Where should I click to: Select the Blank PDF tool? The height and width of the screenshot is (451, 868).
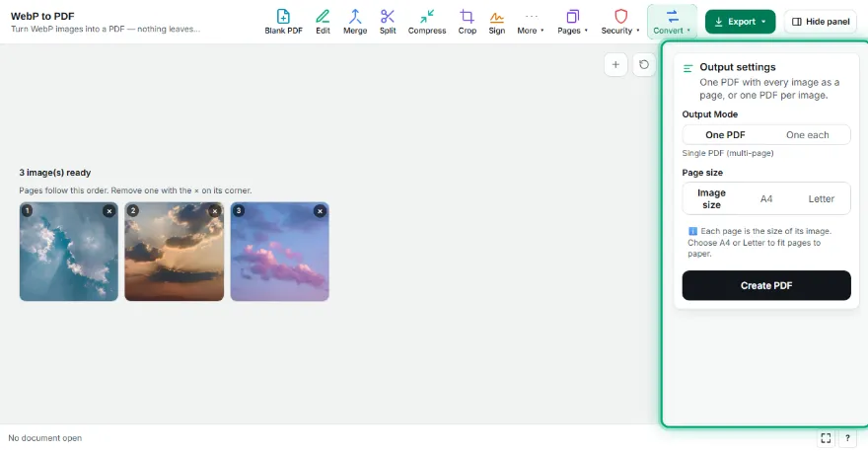[283, 22]
